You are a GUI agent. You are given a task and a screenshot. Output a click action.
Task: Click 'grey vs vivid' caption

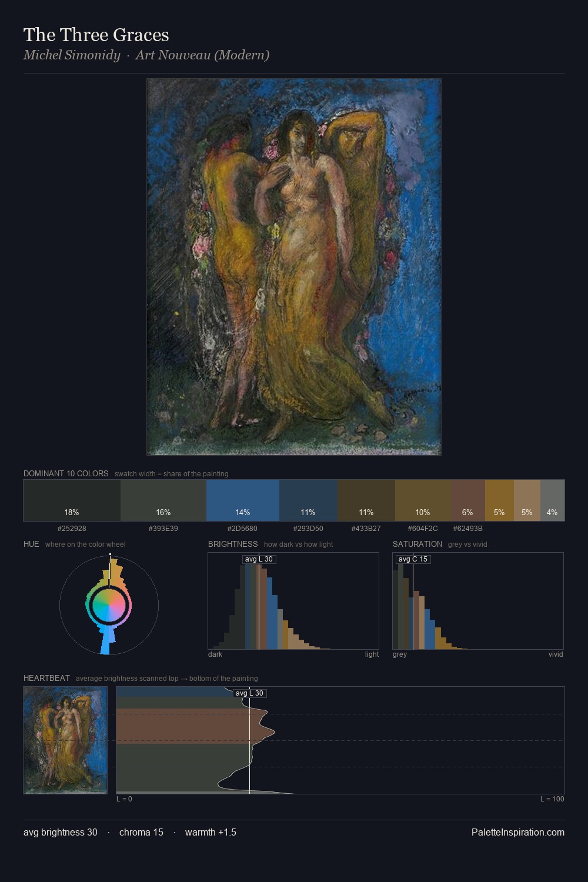[x=467, y=544]
